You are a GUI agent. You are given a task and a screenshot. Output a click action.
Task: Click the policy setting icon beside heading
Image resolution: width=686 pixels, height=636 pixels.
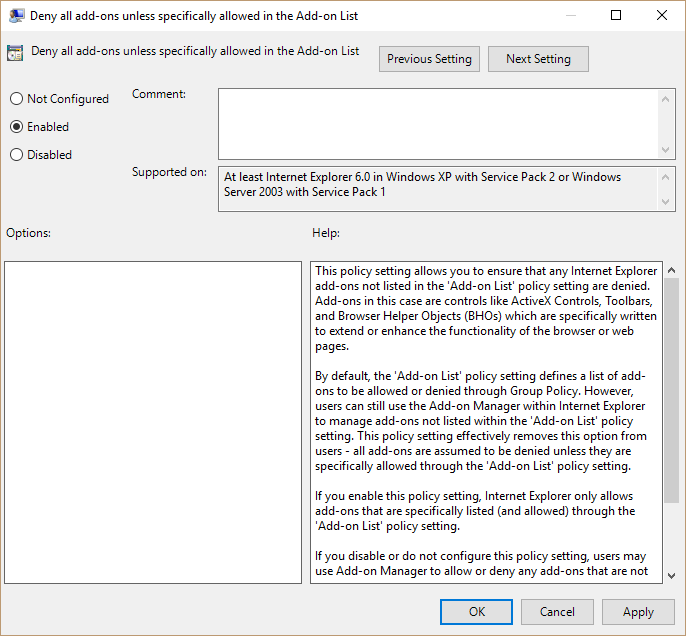click(x=15, y=53)
